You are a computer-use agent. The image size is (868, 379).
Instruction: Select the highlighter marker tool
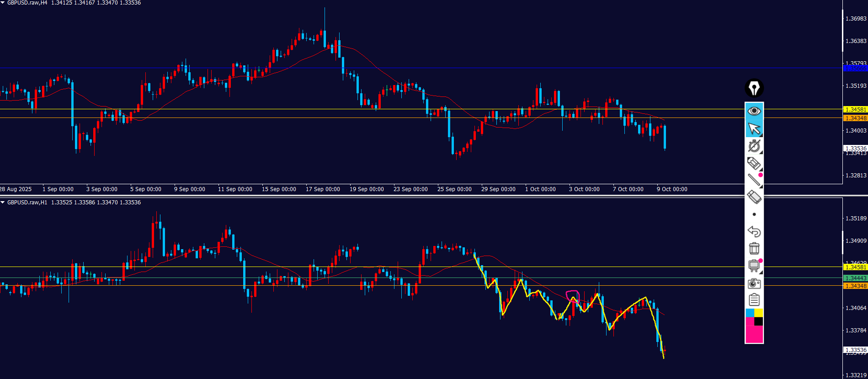click(754, 163)
